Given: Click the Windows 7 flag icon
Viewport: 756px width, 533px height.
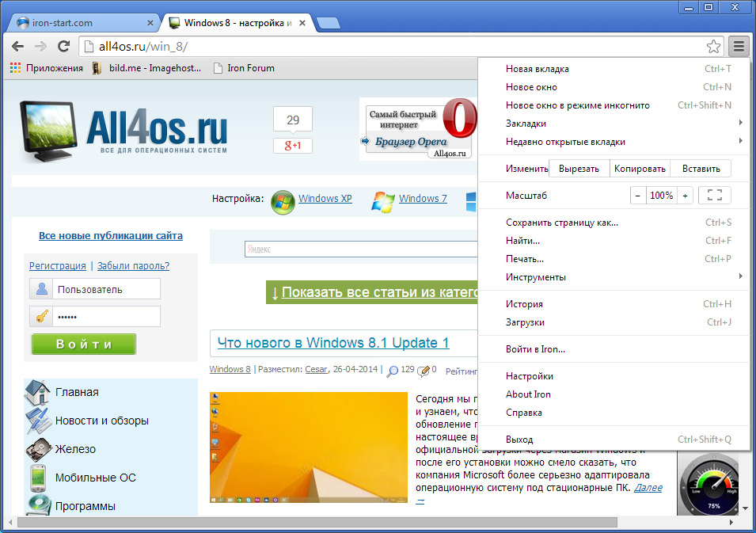Looking at the screenshot, I should point(383,202).
